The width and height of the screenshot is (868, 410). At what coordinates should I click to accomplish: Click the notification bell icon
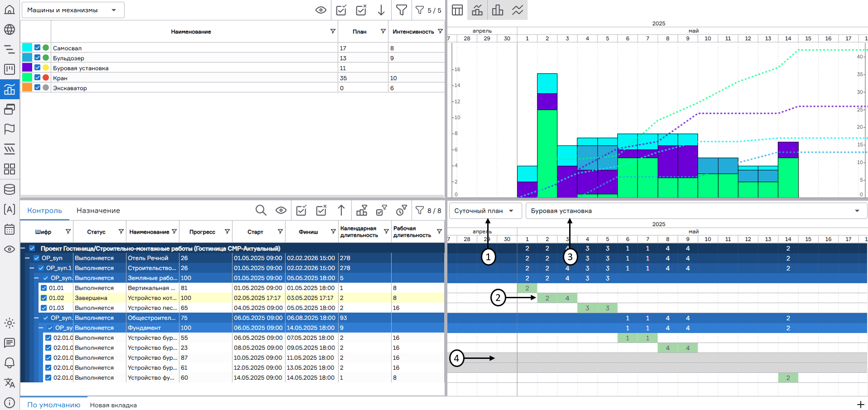[x=10, y=363]
